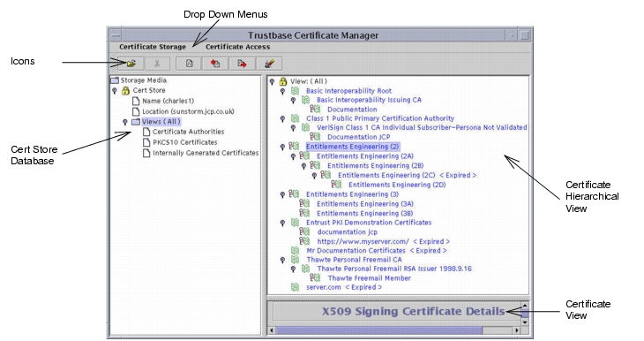Click the paintbrush toolbar icon
The width and height of the screenshot is (644, 341).
coord(269,64)
